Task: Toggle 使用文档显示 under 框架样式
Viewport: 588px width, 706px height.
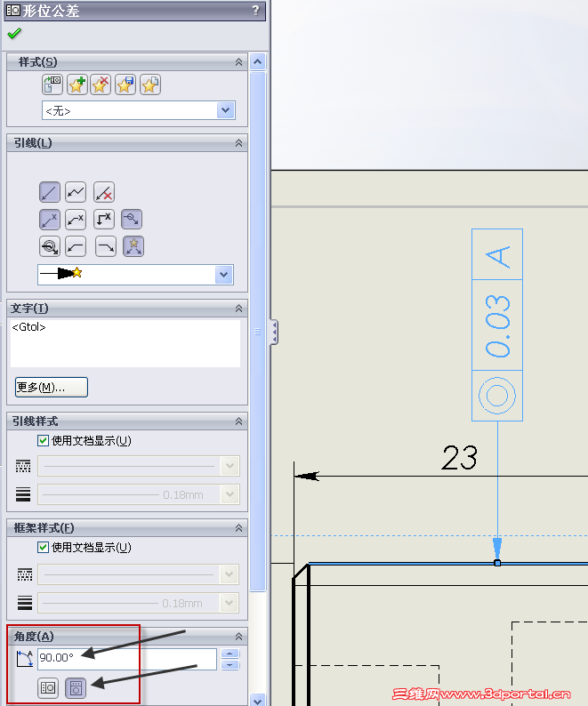Action: click(43, 547)
